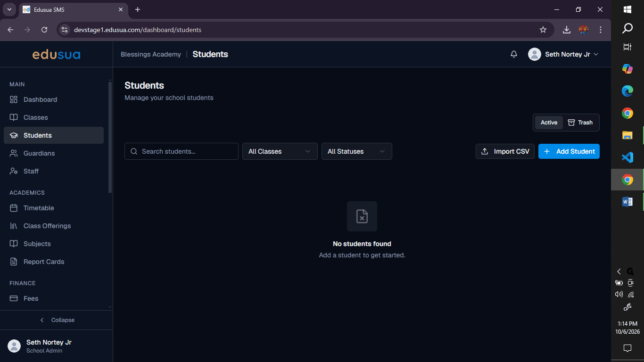
Task: Click the Search students field
Action: click(182, 151)
